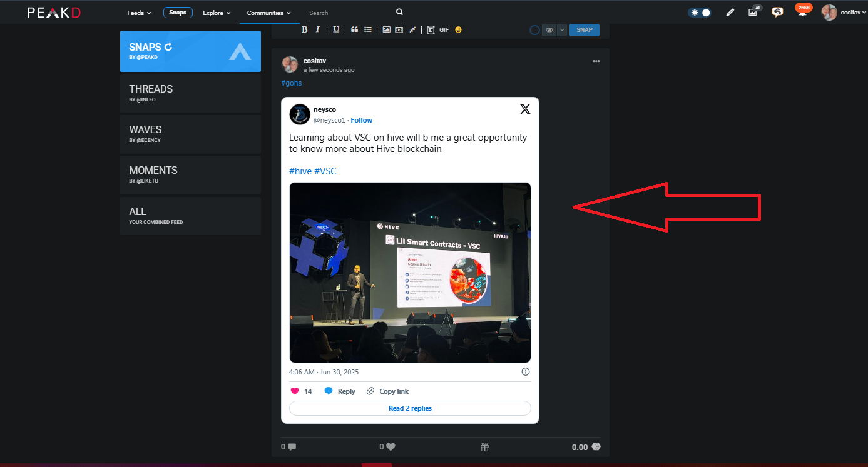Click the 0.00 payout value

pos(580,447)
